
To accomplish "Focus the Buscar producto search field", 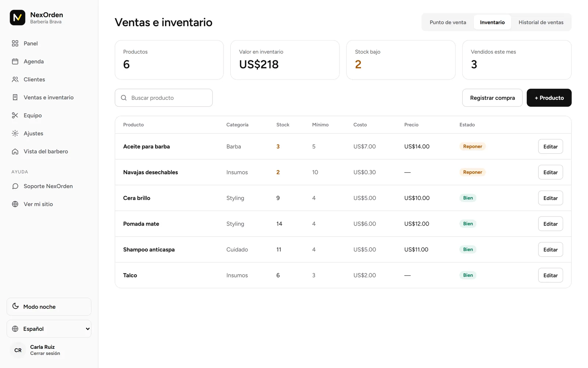I will pos(164,98).
